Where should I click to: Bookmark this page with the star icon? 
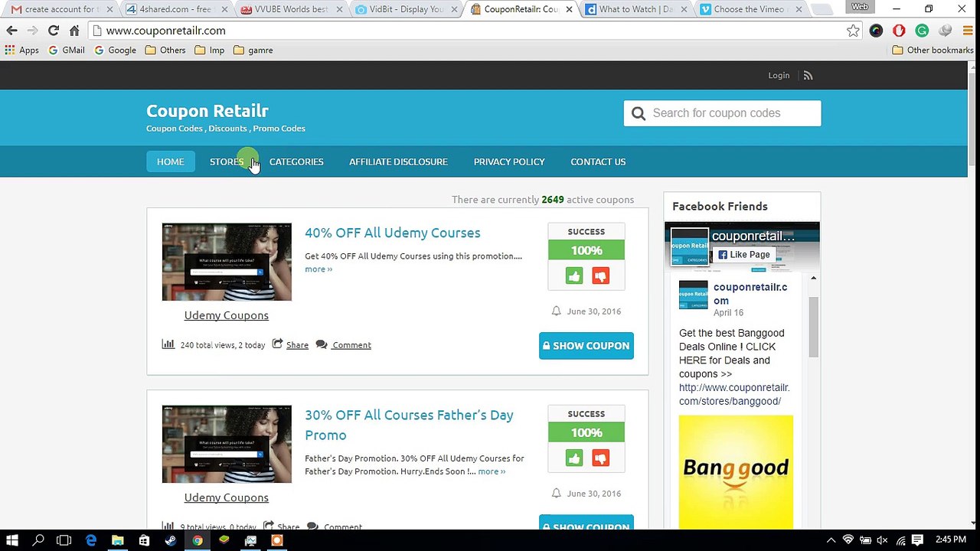click(x=853, y=31)
